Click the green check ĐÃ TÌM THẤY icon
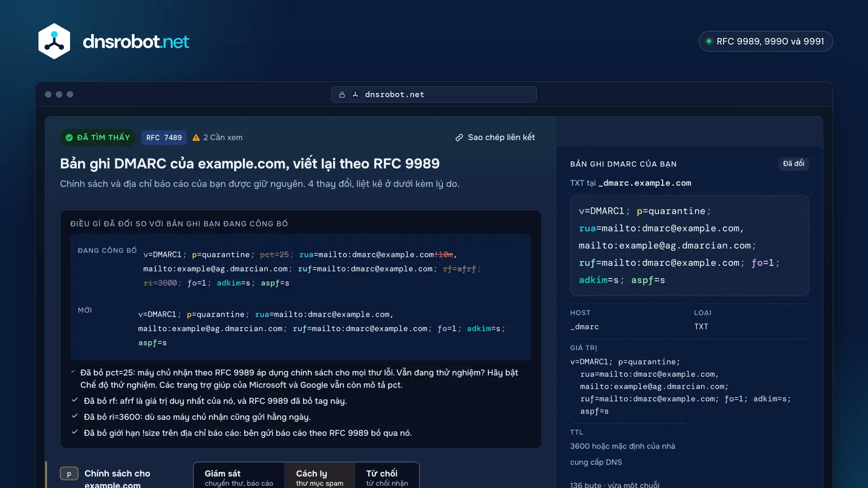 pos(69,138)
